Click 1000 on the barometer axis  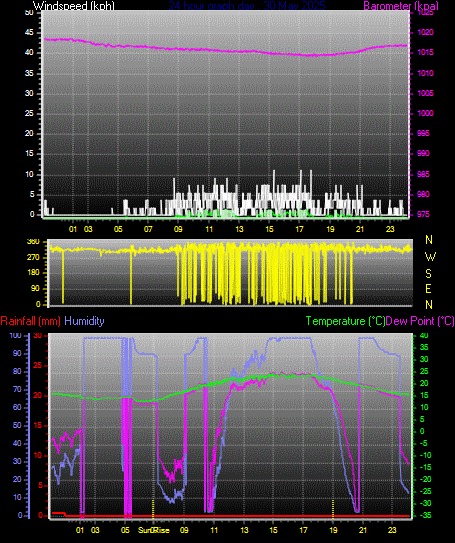point(426,113)
